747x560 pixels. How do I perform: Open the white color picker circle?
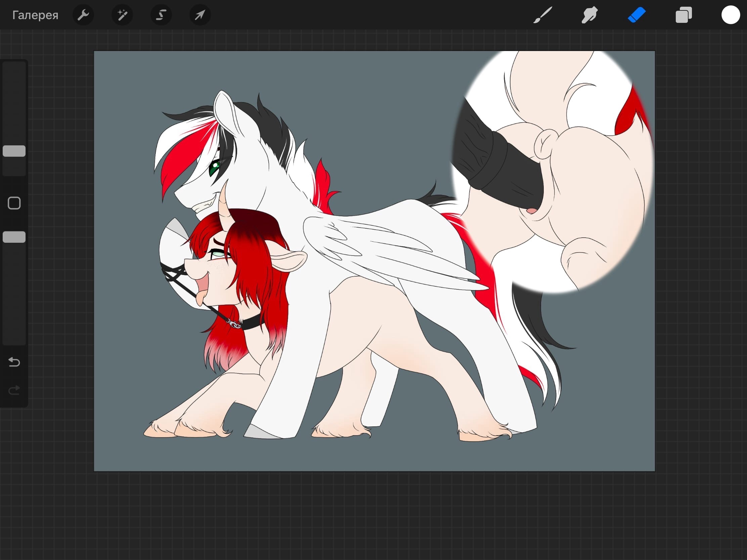click(x=731, y=15)
